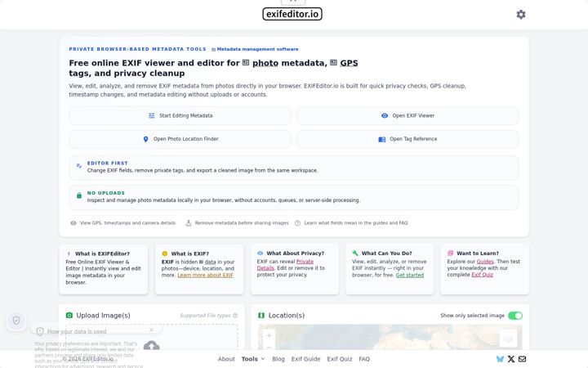Click the What Can You Do wrench icon
This screenshot has width=588, height=368.
tap(355, 253)
